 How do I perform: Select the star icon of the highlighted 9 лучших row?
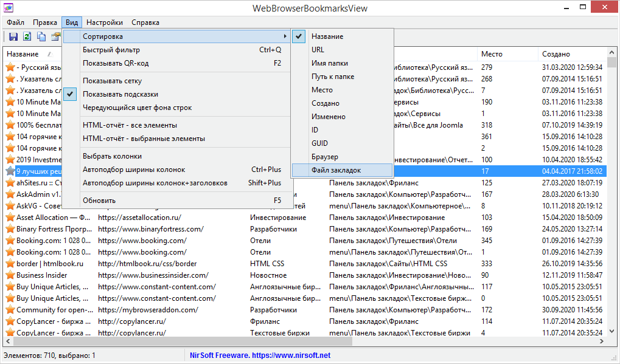(x=10, y=171)
